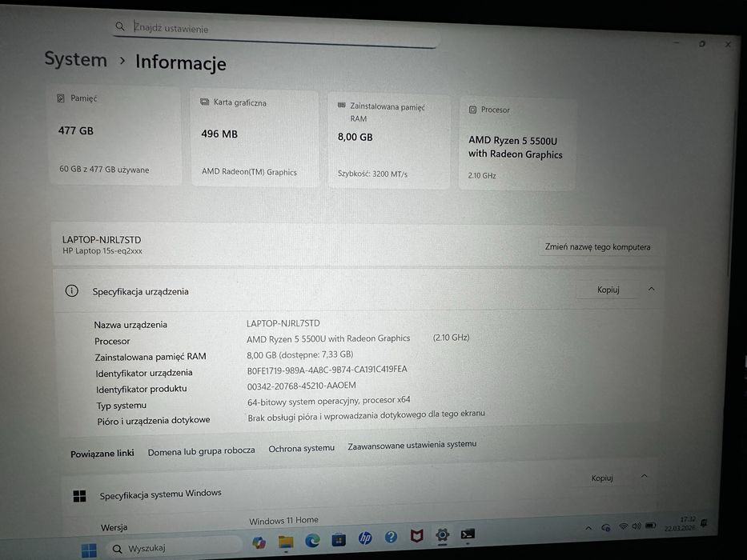The image size is (747, 560).
Task: Go back to System breadcrumb
Action: coord(76,59)
